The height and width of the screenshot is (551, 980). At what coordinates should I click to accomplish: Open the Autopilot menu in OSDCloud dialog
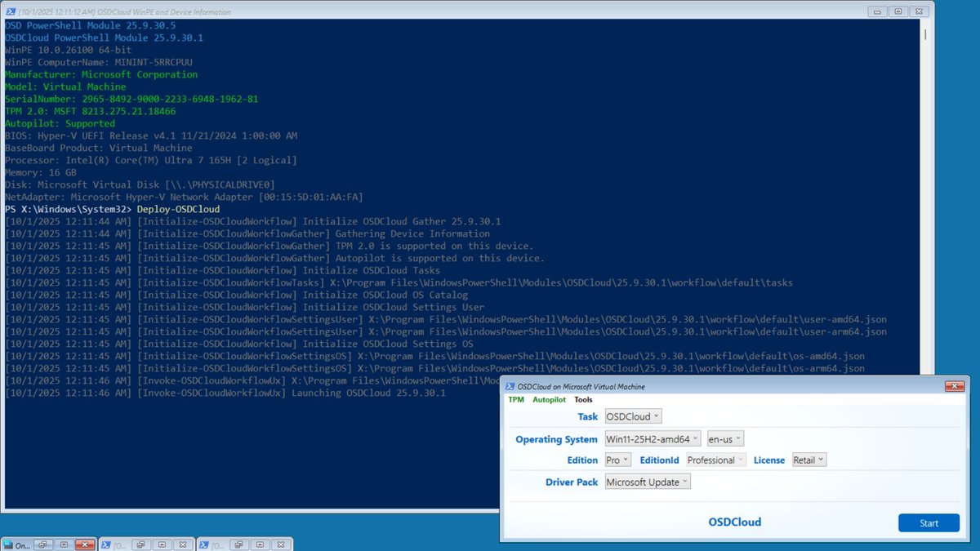click(549, 400)
